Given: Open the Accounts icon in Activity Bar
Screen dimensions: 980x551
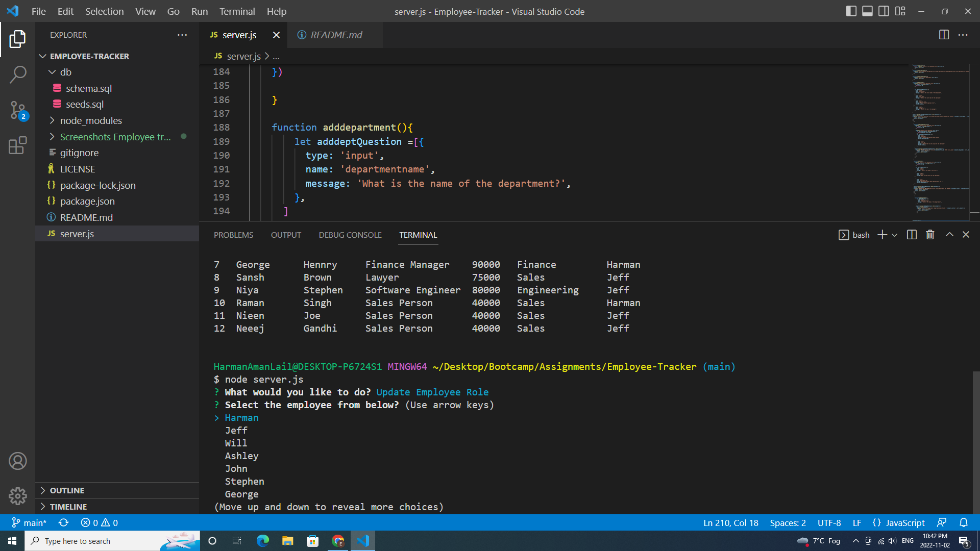Looking at the screenshot, I should (x=18, y=461).
